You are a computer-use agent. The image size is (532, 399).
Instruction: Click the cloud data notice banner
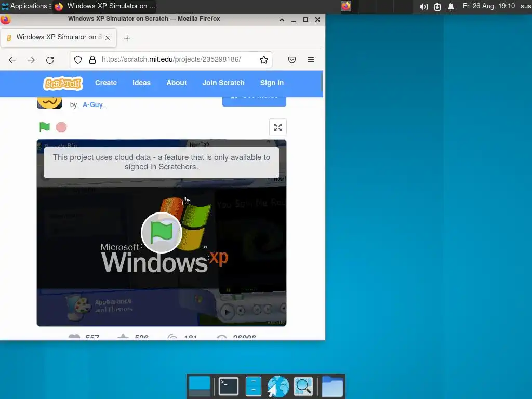pyautogui.click(x=162, y=162)
